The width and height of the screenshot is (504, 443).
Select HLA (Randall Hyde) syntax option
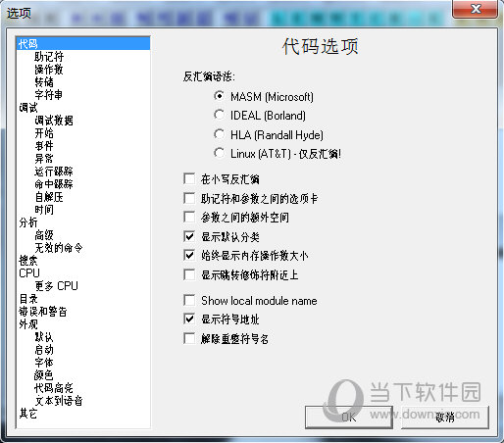pos(219,134)
